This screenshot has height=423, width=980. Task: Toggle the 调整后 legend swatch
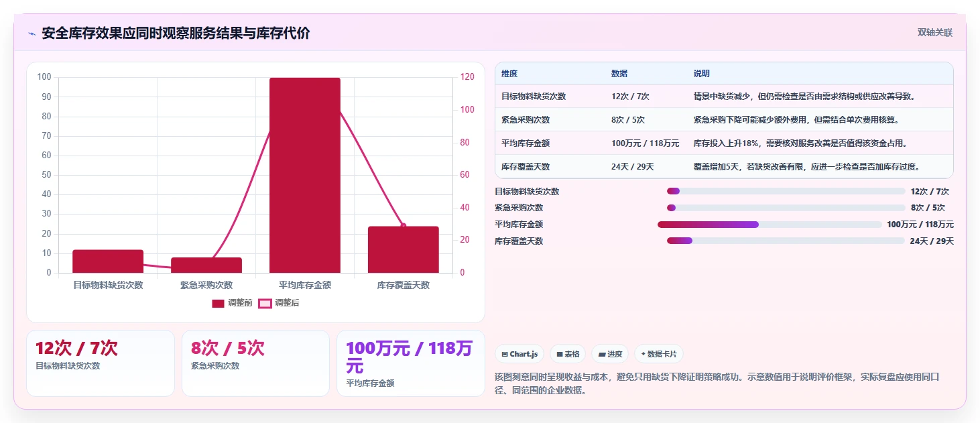(265, 304)
